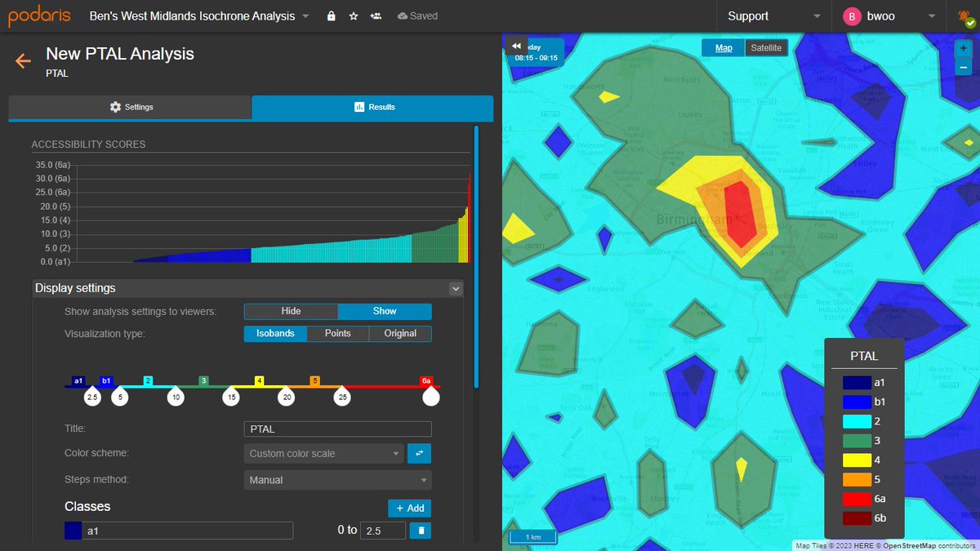
Task: Click the a1 navy color swatch
Action: [x=72, y=530]
